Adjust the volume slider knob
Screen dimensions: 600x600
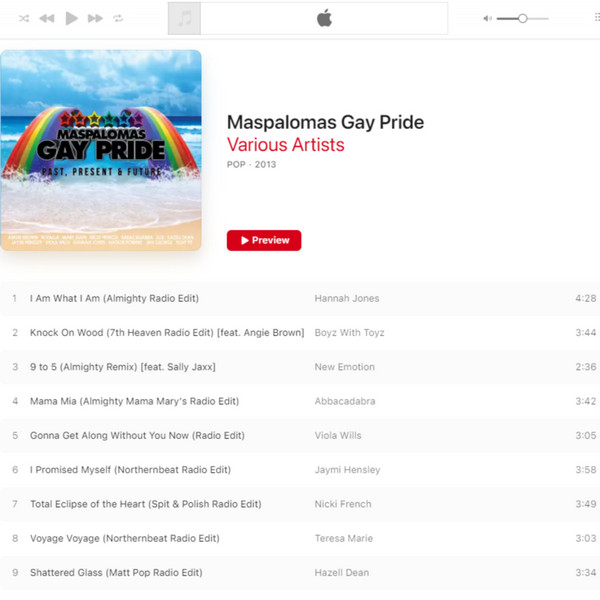point(523,18)
